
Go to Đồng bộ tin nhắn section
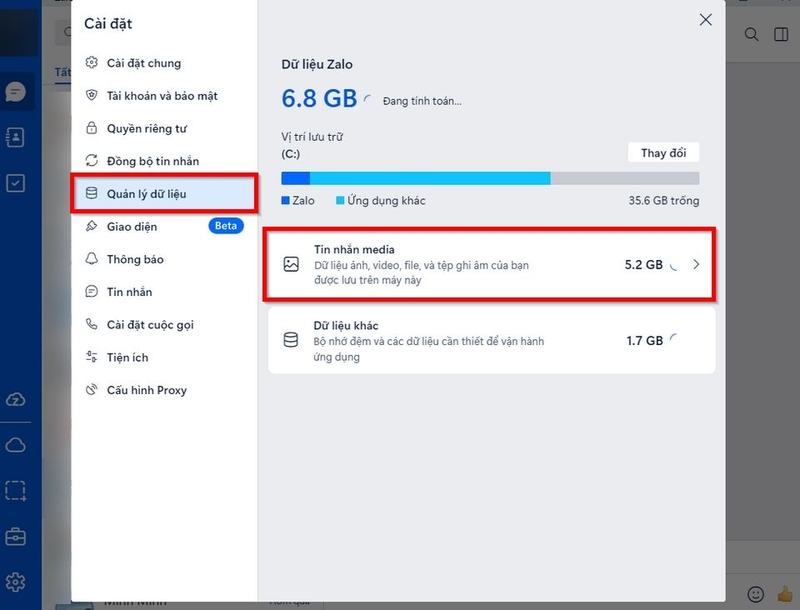(164, 161)
